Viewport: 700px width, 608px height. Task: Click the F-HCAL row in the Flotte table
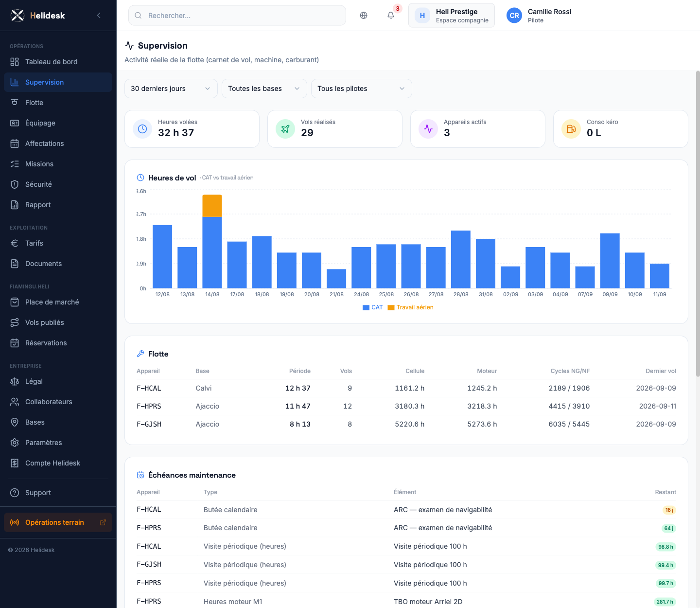[x=406, y=388]
